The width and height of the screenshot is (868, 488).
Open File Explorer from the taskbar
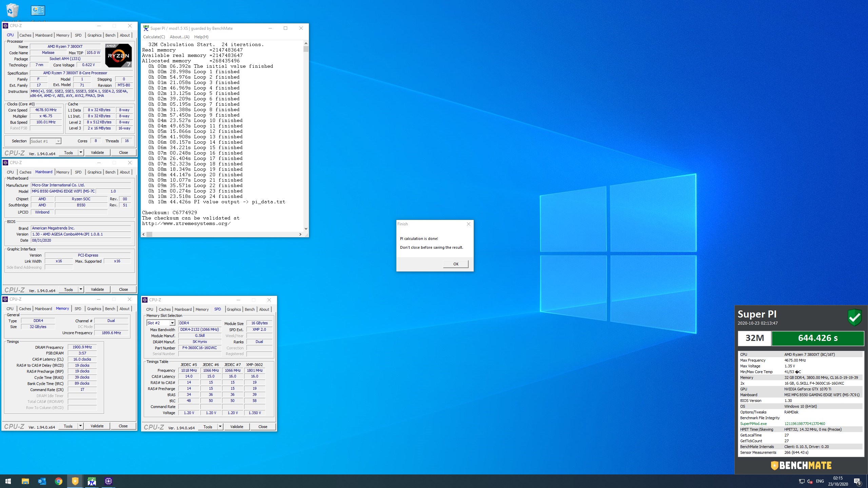(25, 481)
